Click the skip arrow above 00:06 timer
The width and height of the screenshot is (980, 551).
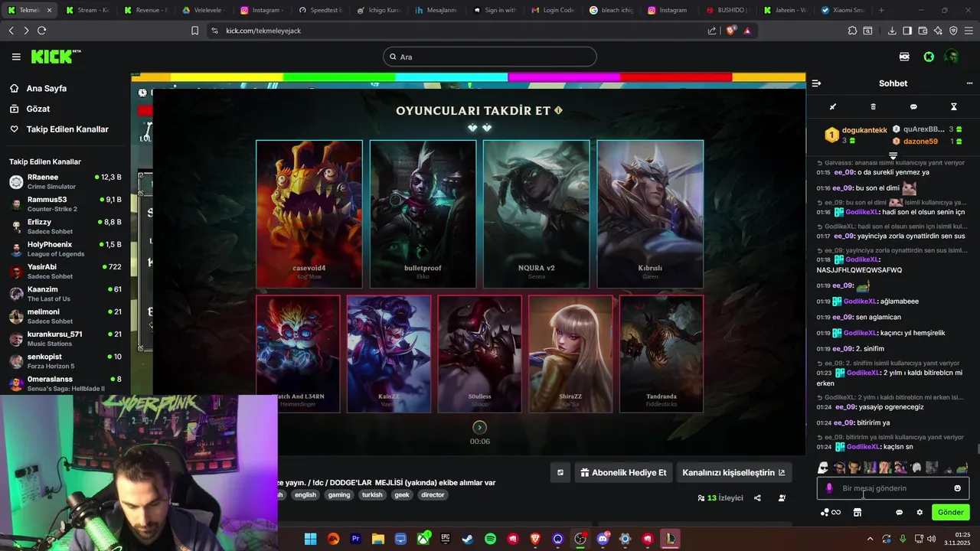pos(479,428)
